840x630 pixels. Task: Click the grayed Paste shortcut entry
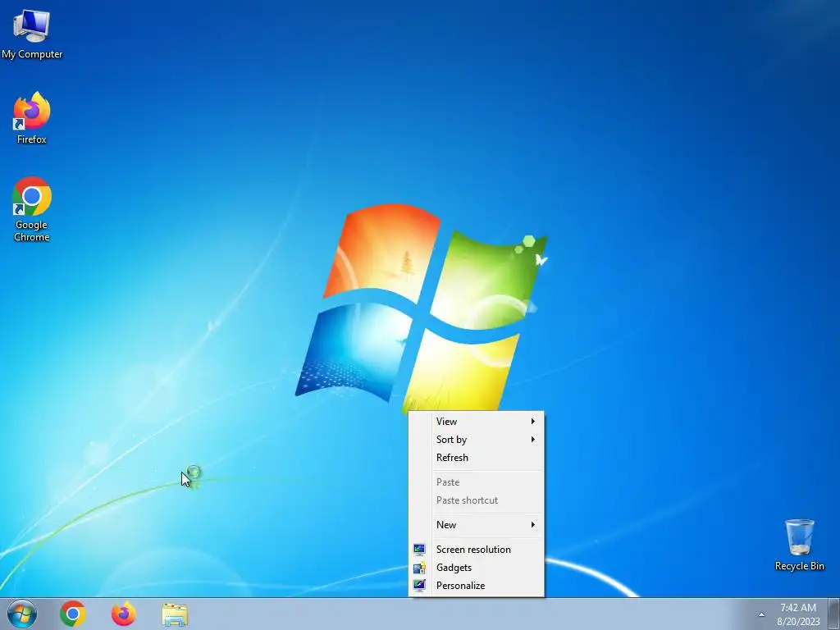pos(477,500)
